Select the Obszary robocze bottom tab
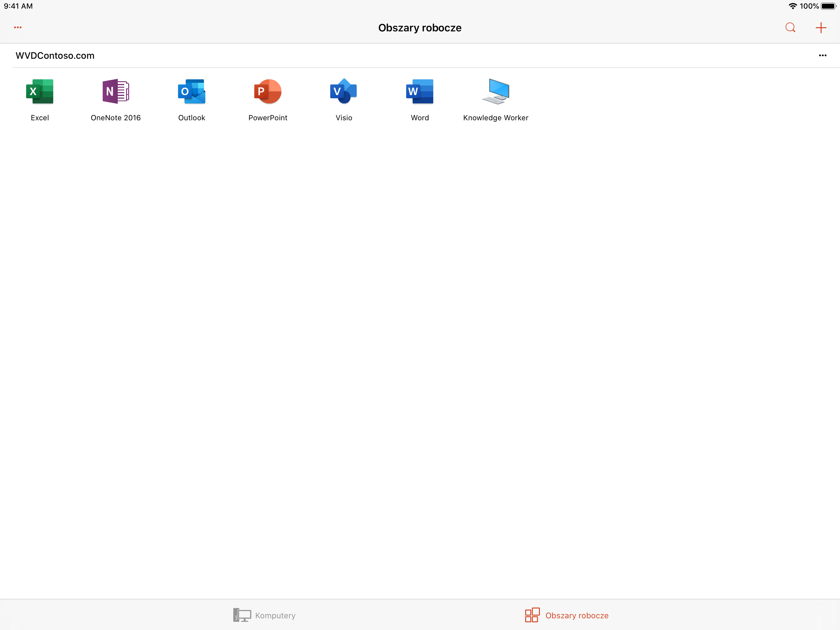 567,615
